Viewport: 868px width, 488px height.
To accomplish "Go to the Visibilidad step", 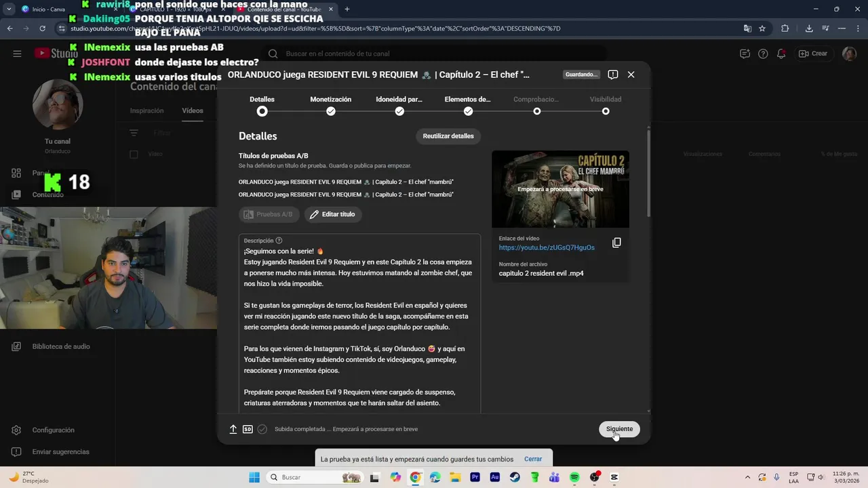I will point(606,105).
